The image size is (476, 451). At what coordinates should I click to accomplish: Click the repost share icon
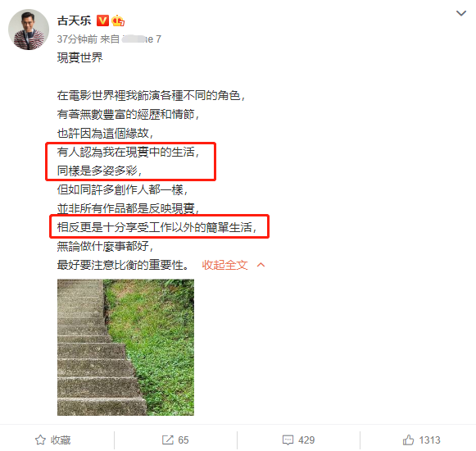[168, 440]
